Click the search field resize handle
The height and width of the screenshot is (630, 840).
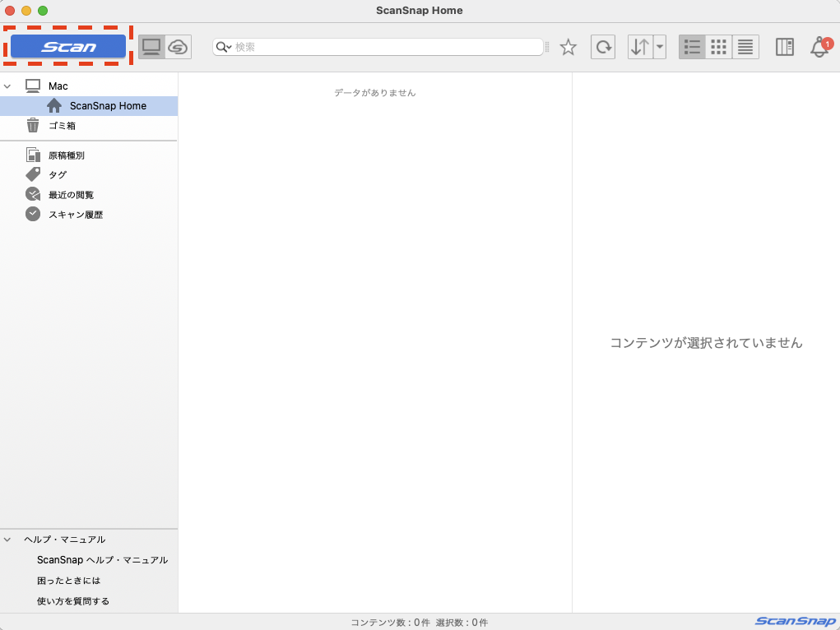(547, 47)
